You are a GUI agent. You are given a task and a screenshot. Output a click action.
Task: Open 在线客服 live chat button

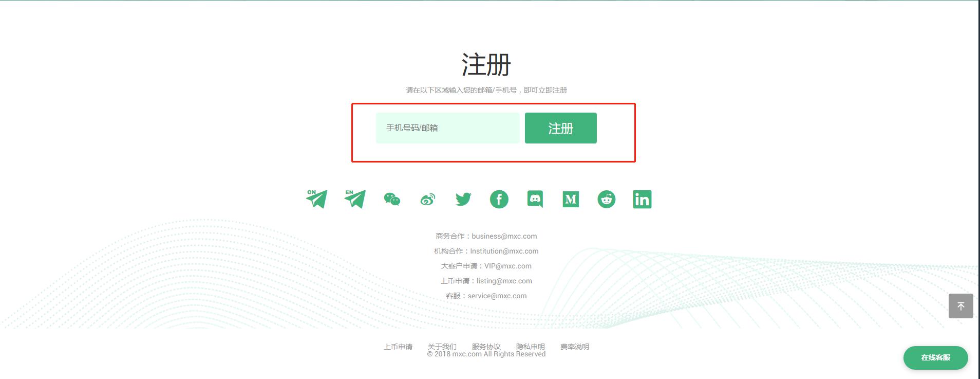tap(935, 357)
